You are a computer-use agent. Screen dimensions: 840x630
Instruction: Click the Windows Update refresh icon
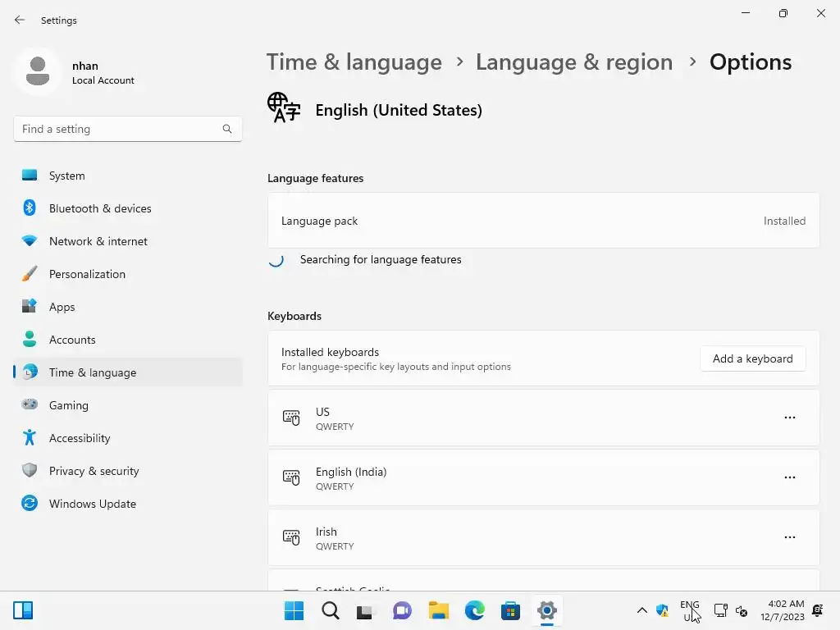click(30, 503)
